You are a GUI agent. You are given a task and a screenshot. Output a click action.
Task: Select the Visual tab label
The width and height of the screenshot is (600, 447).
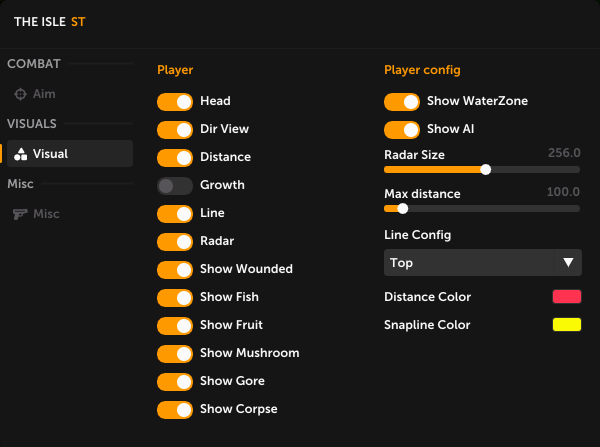(50, 154)
